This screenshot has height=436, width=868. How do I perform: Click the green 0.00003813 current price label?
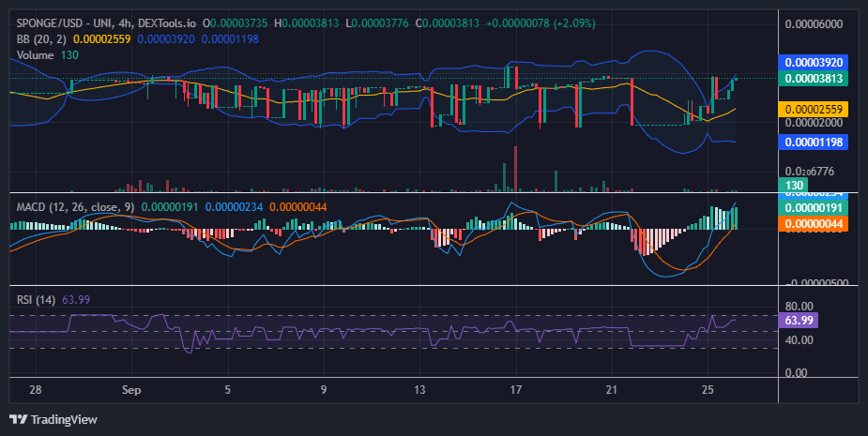(813, 78)
